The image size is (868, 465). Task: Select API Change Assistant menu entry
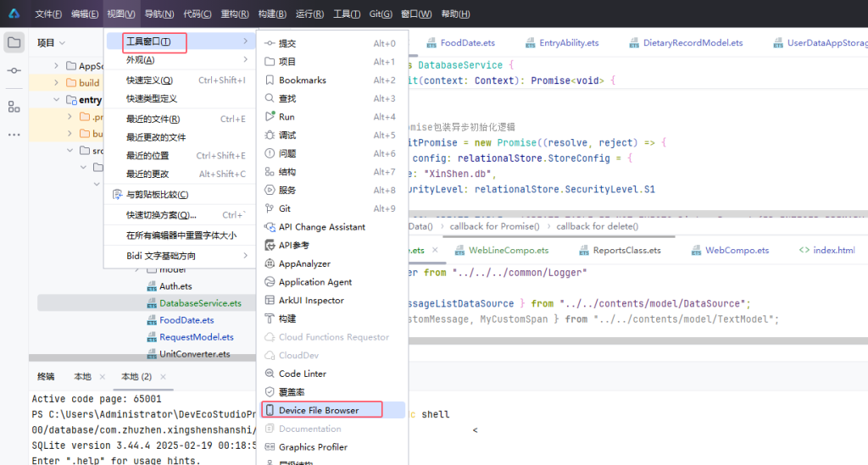pyautogui.click(x=321, y=227)
